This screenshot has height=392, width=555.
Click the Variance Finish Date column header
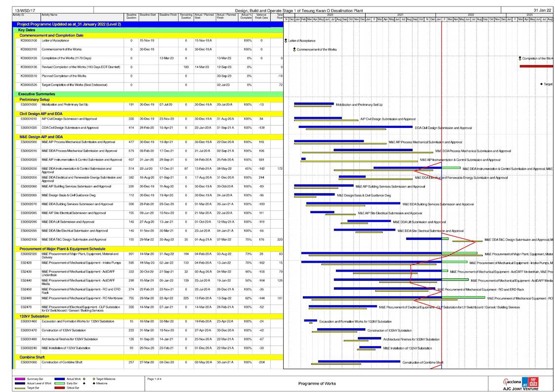pyautogui.click(x=261, y=17)
